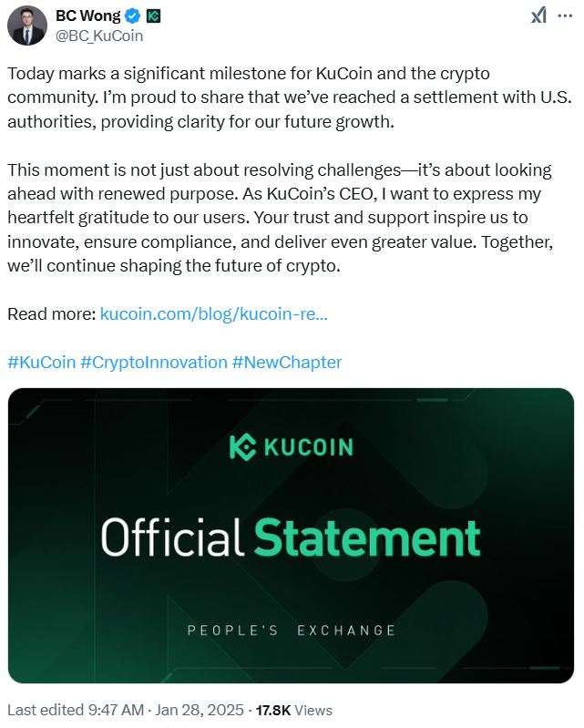
Task: Click the green Statement word in banner
Action: coord(366,537)
